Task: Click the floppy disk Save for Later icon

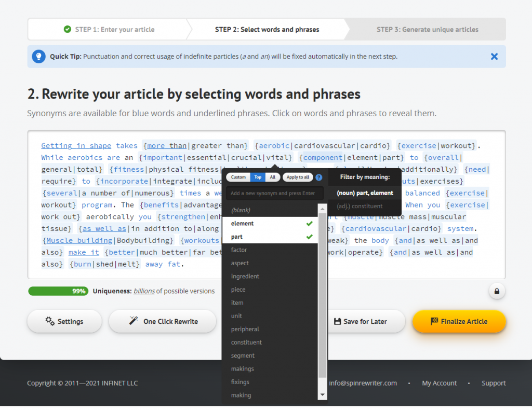Action: pos(337,321)
